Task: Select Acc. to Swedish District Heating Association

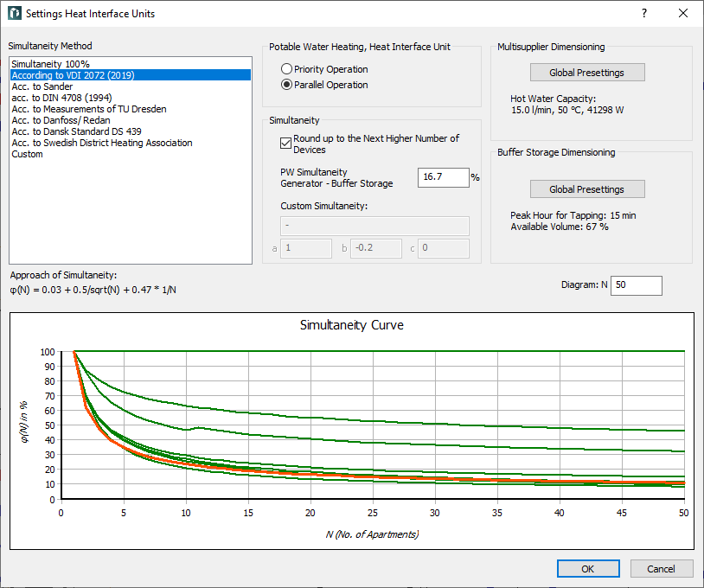Action: coord(131,143)
